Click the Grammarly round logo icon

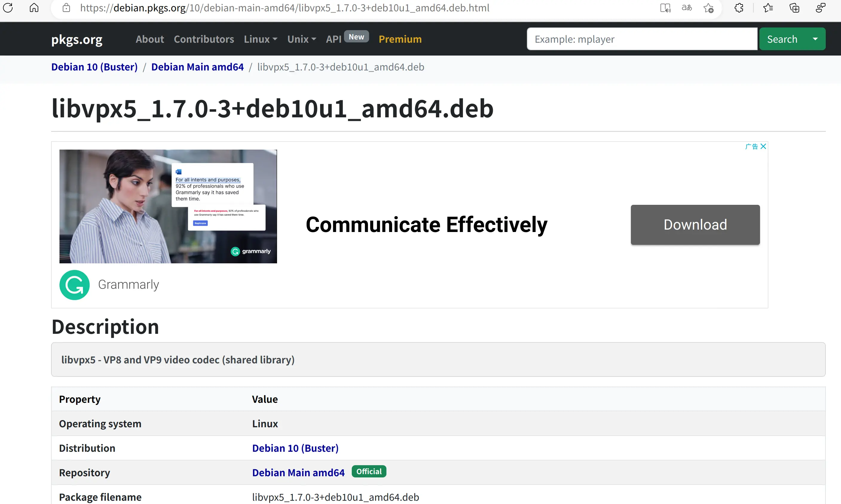pyautogui.click(x=74, y=285)
